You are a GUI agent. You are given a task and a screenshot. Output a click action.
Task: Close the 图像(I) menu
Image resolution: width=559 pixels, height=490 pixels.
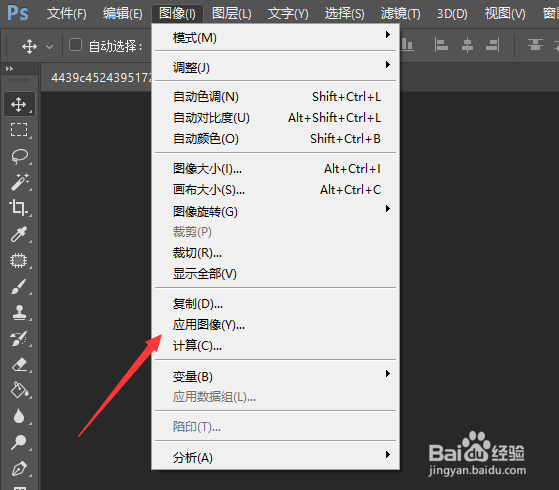pyautogui.click(x=177, y=14)
